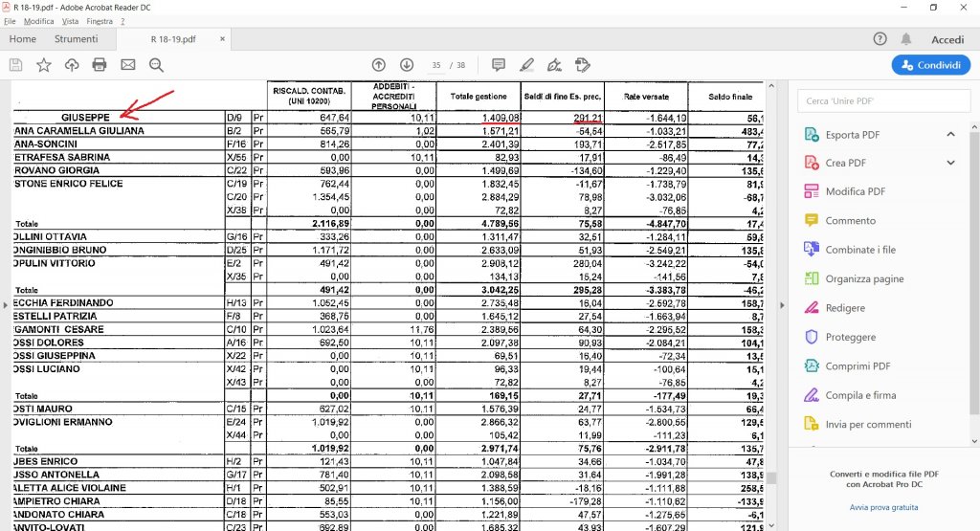Image resolution: width=980 pixels, height=531 pixels.
Task: Go to next page arrow
Action: pos(407,65)
